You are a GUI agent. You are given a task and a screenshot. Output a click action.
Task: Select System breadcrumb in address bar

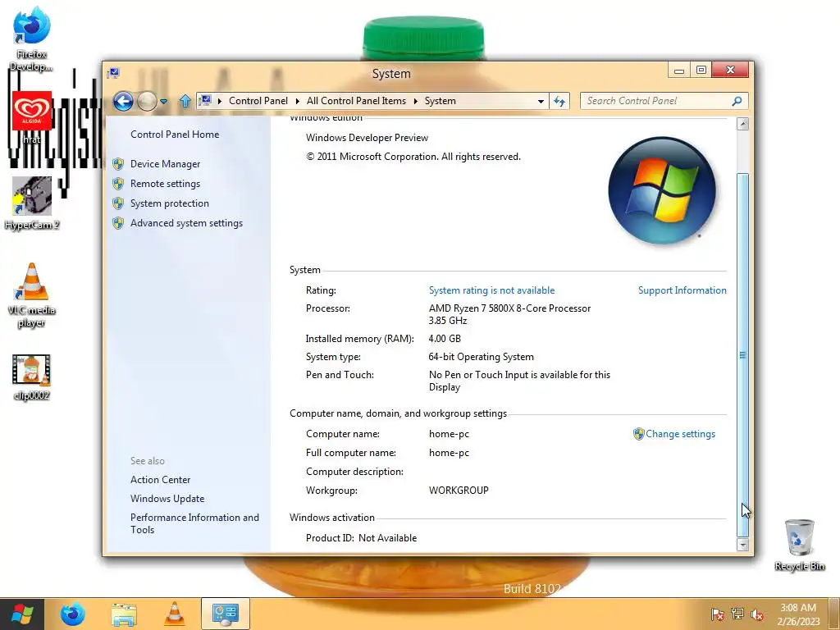coord(441,101)
